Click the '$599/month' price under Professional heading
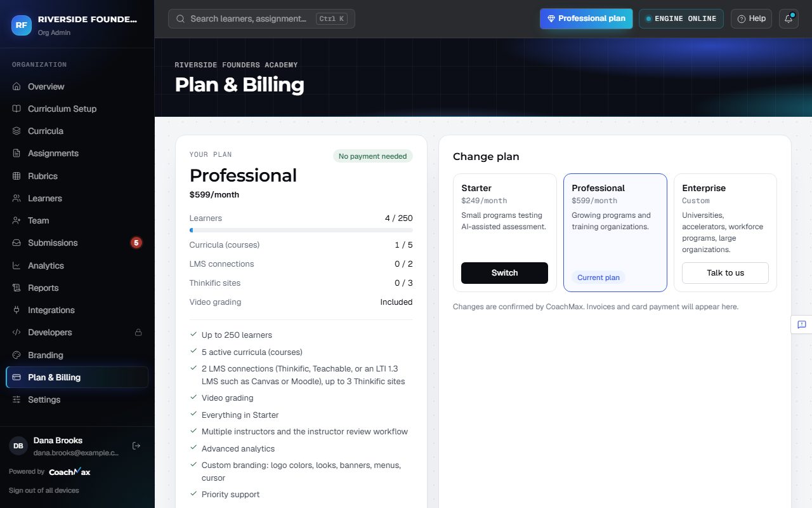Viewport: 812px width, 508px height. (214, 194)
